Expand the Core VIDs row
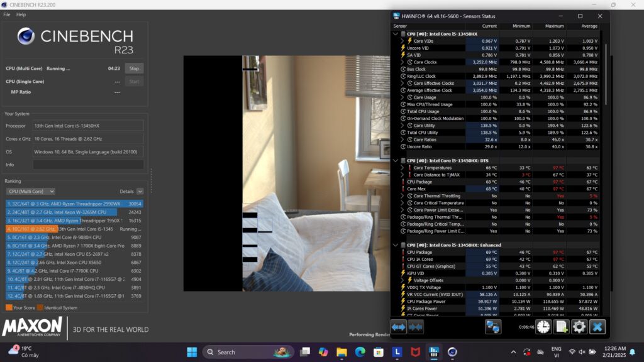 [402, 41]
